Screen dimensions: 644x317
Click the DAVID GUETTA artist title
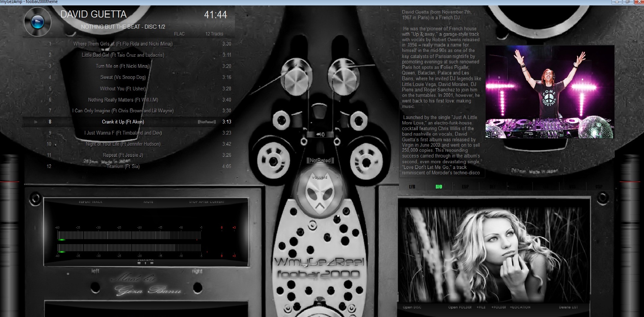(93, 14)
